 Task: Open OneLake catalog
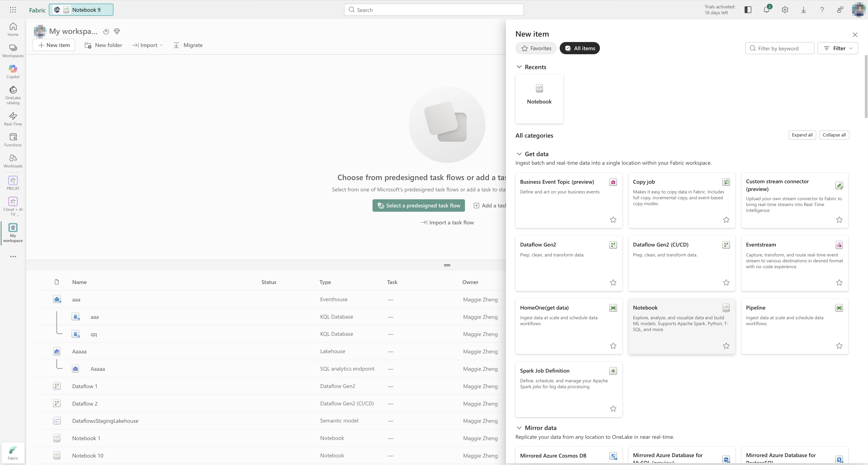[13, 95]
